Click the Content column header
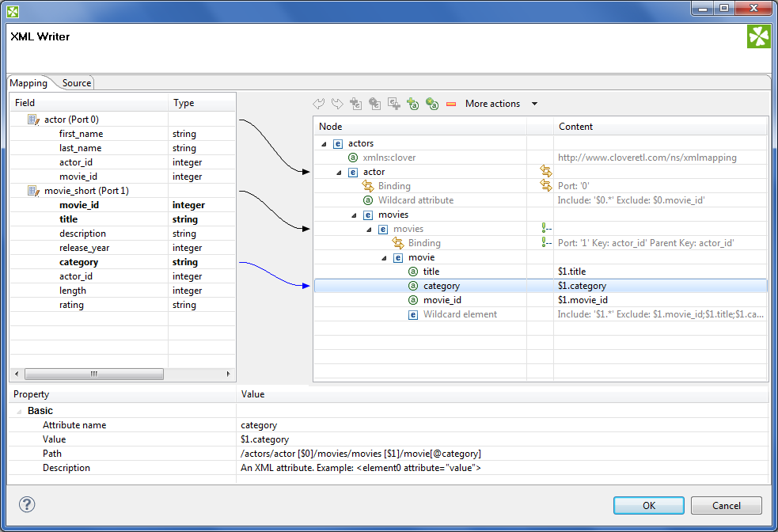This screenshot has height=532, width=778. tap(660, 127)
